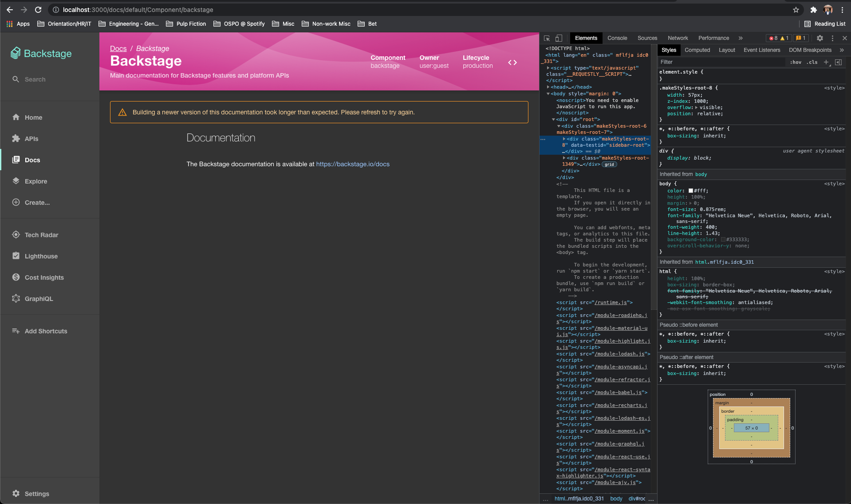Open the Computed styles tab

(x=697, y=50)
